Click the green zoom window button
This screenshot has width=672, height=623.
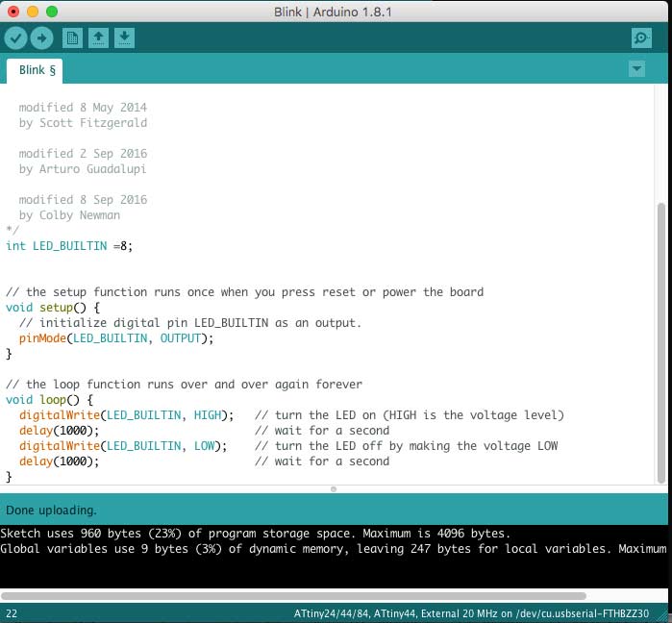tap(52, 12)
